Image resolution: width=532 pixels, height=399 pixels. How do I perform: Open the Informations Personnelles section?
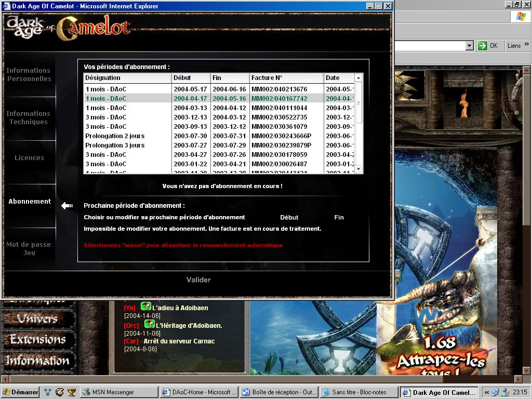(29, 74)
